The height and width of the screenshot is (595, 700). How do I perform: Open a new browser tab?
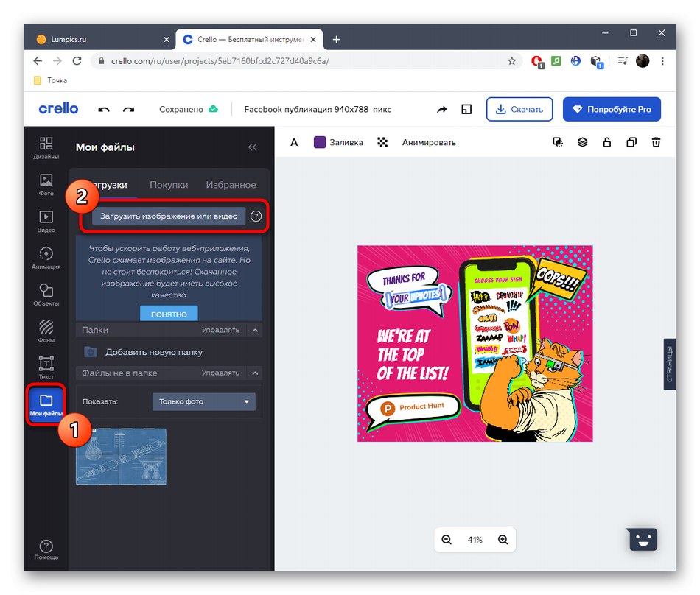(336, 40)
